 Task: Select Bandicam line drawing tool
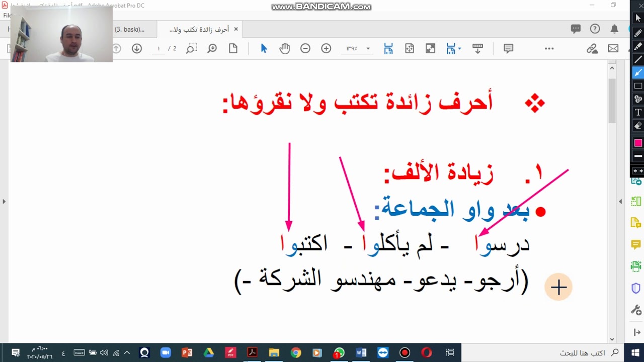(x=638, y=59)
